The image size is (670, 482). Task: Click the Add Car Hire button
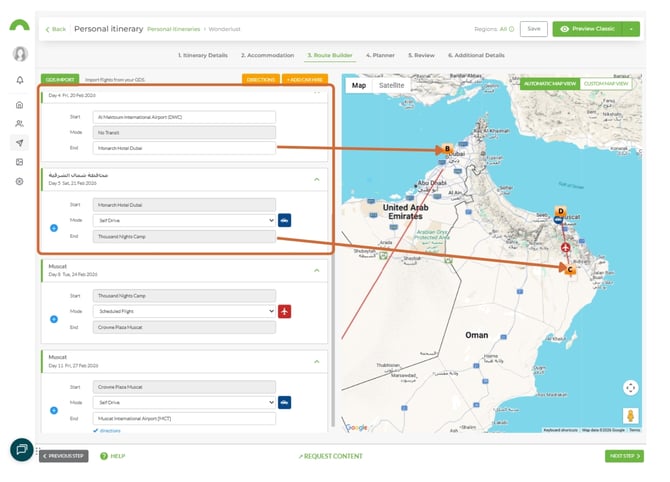tap(305, 79)
